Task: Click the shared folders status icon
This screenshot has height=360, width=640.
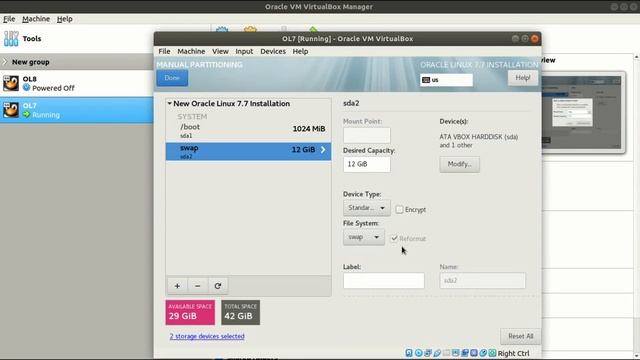Action: pos(456,353)
